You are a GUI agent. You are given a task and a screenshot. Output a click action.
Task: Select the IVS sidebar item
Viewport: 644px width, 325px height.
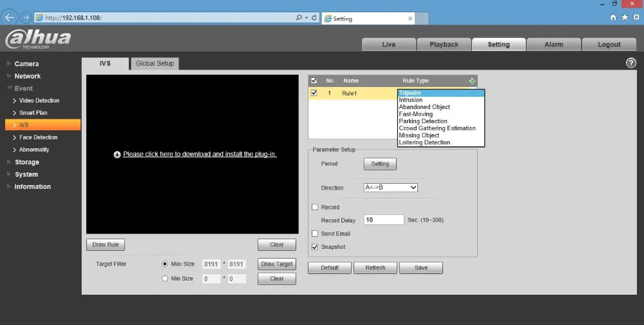(x=43, y=124)
